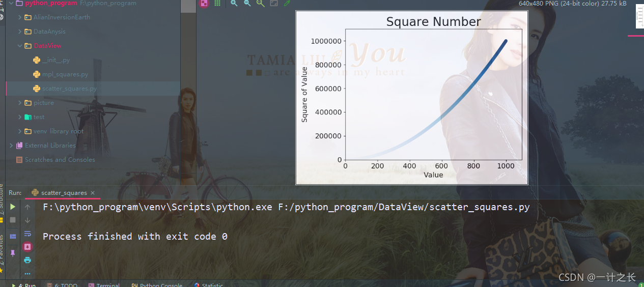Image resolution: width=644 pixels, height=287 pixels.
Task: Toggle chessboard transparency background in image viewer
Action: tap(204, 3)
